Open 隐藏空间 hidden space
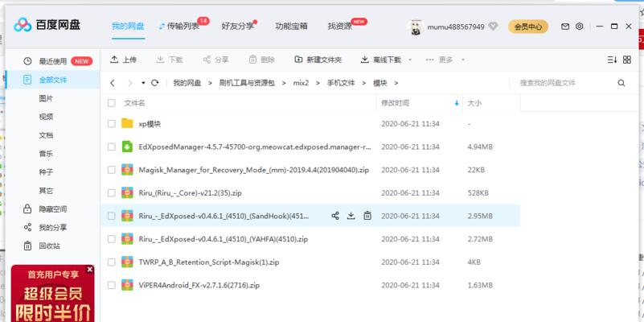This screenshot has width=644, height=322. [x=52, y=209]
